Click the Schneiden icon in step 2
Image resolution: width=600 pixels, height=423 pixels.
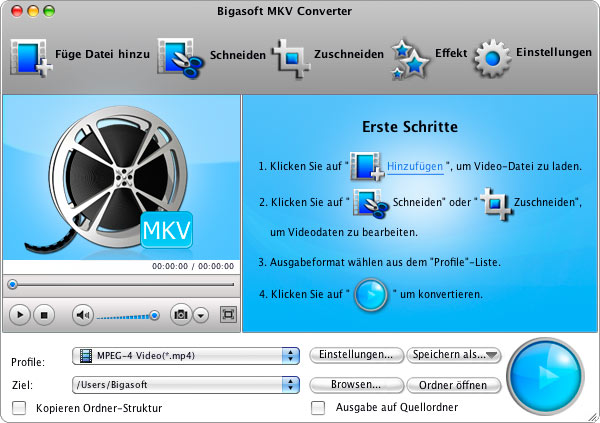(370, 203)
